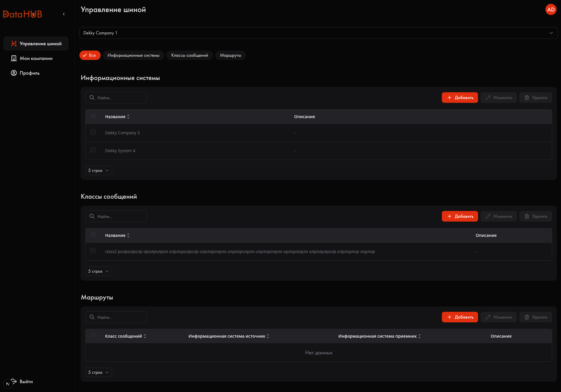Open rows-per-page dropdown under Information systems
The height and width of the screenshot is (392, 561).
click(99, 170)
